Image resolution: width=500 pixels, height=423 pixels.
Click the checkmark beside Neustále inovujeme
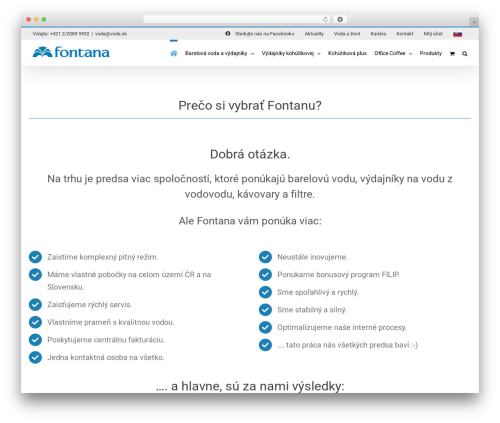click(265, 257)
